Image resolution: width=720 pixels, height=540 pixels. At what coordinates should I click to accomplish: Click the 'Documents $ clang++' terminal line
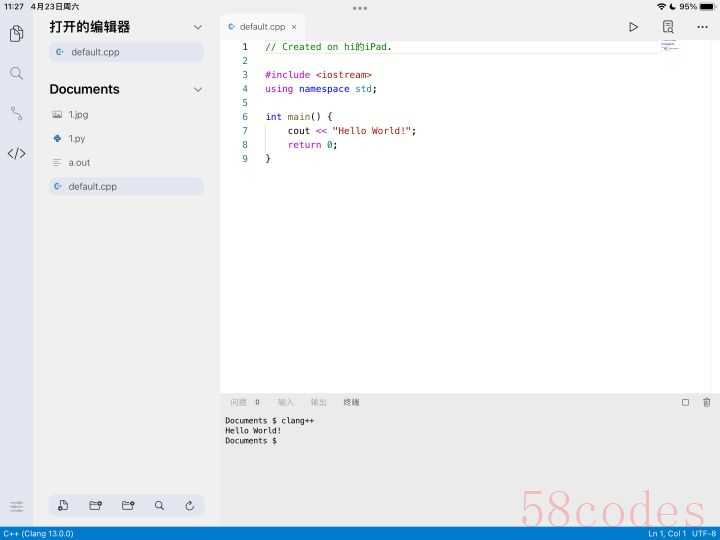(270, 420)
